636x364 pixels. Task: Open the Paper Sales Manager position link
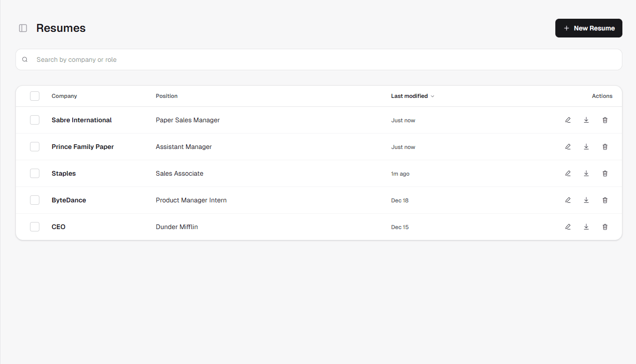point(188,120)
